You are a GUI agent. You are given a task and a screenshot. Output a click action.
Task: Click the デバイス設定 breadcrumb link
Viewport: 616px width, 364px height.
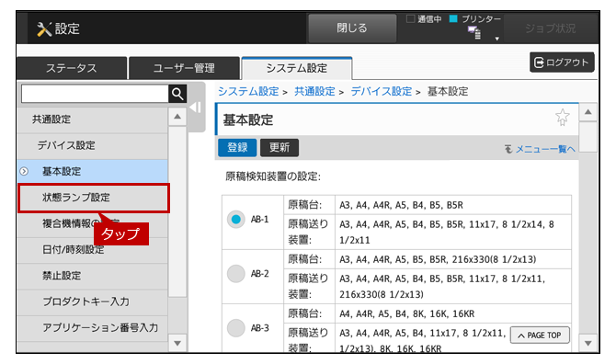coord(381,92)
